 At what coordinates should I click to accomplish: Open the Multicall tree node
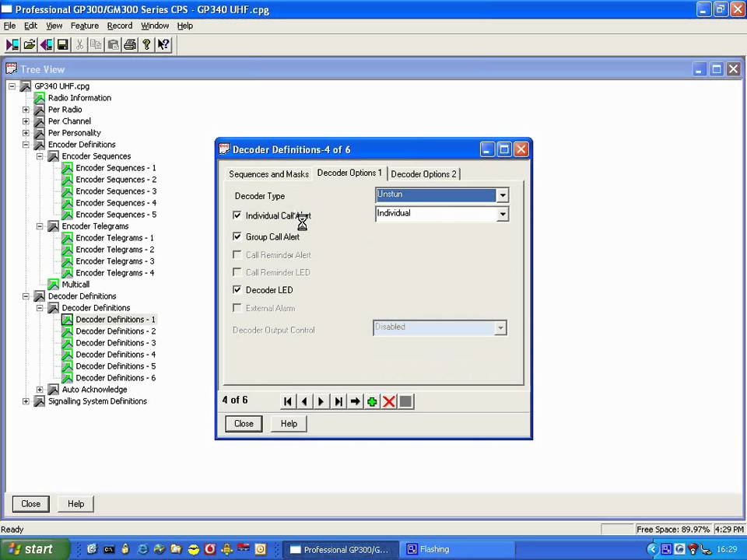click(x=75, y=285)
